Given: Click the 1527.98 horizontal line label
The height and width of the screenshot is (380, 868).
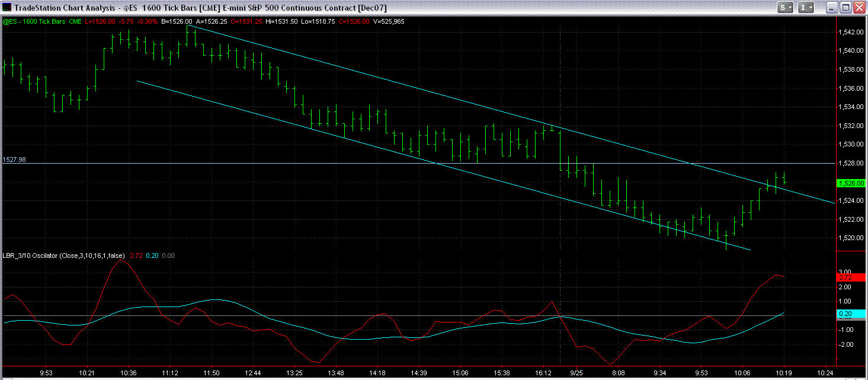Looking at the screenshot, I should pyautogui.click(x=14, y=159).
